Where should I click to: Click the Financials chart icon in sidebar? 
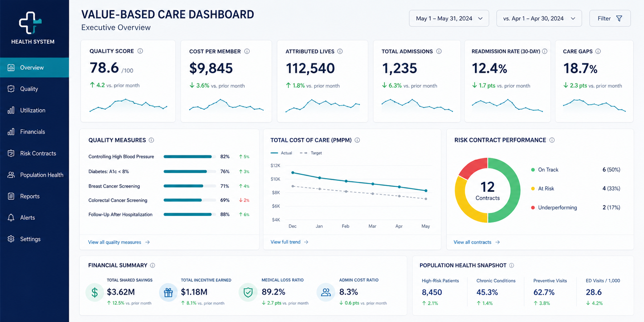point(11,132)
